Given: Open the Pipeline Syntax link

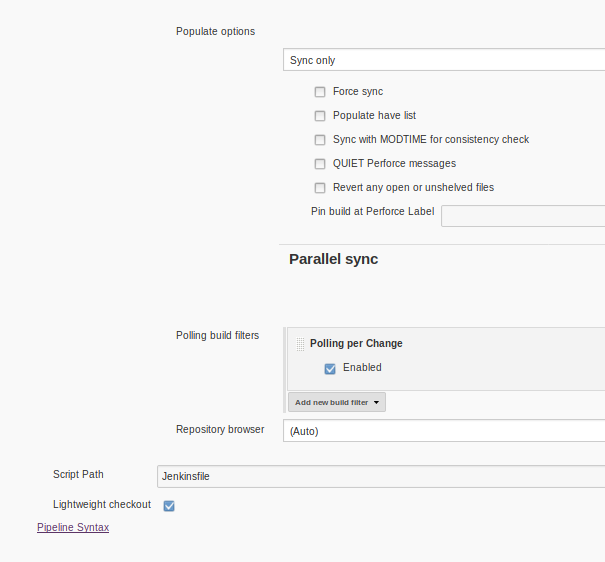Looking at the screenshot, I should click(x=73, y=527).
